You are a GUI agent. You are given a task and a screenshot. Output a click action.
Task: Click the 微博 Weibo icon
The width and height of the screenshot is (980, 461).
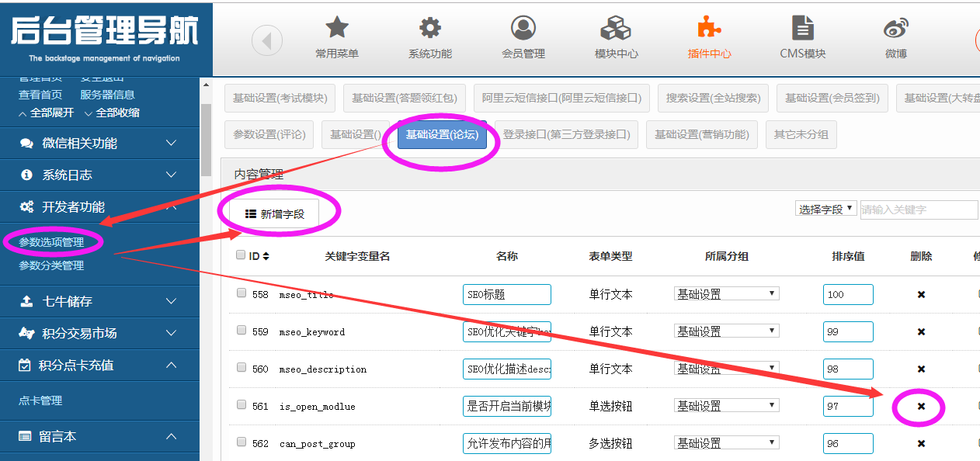[895, 29]
